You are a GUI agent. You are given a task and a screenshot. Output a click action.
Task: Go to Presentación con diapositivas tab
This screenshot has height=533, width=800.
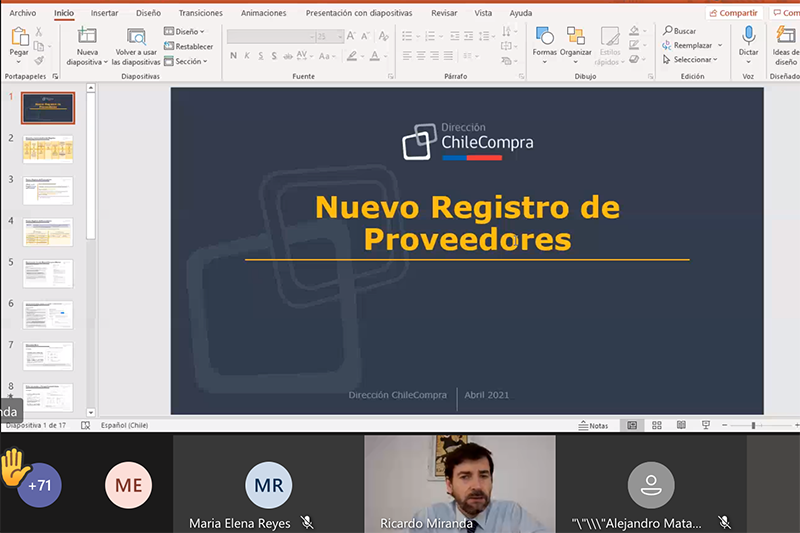coord(359,13)
